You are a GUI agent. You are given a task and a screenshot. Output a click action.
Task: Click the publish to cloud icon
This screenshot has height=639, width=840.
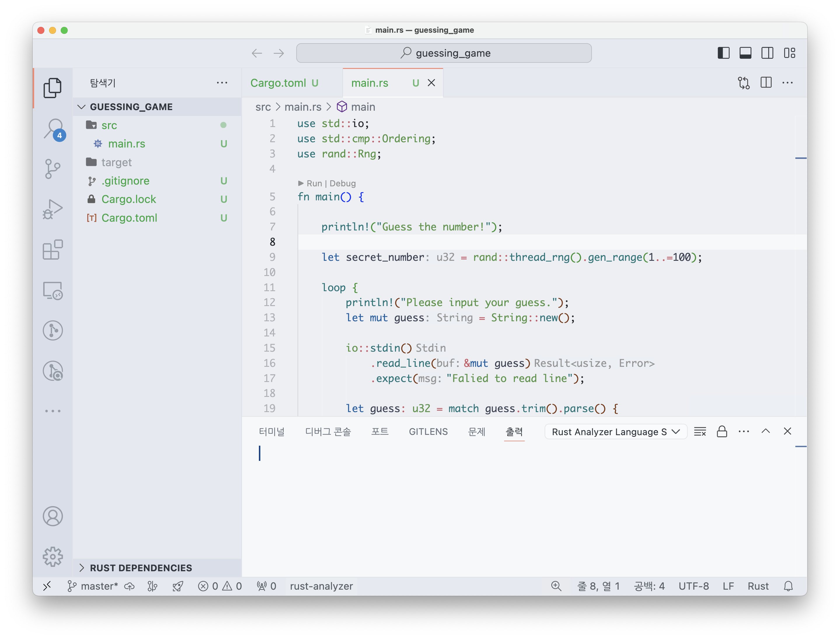point(130,586)
